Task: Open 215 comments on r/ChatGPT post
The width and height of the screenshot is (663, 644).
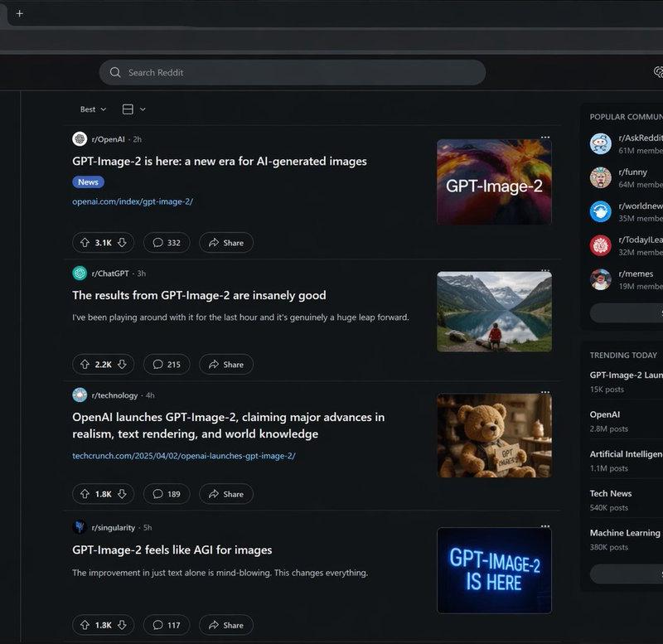Action: (x=167, y=365)
